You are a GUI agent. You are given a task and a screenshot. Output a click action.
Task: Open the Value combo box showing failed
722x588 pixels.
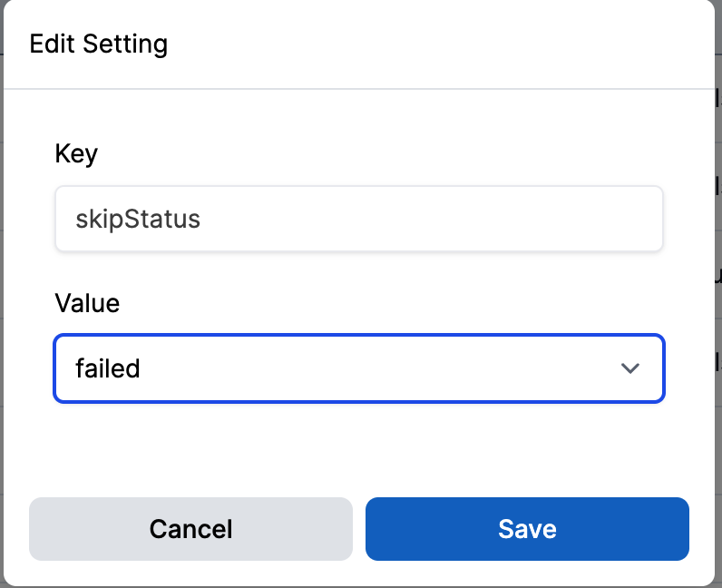click(358, 368)
